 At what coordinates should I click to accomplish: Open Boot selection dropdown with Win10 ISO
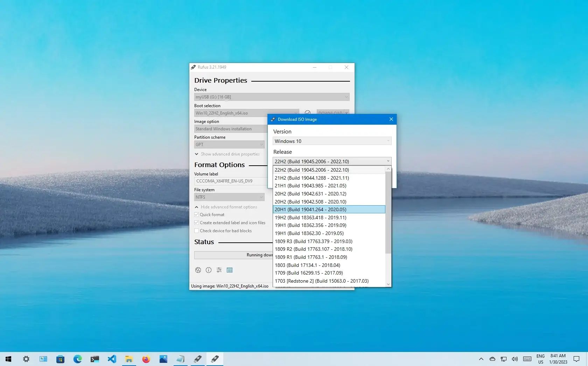point(247,113)
